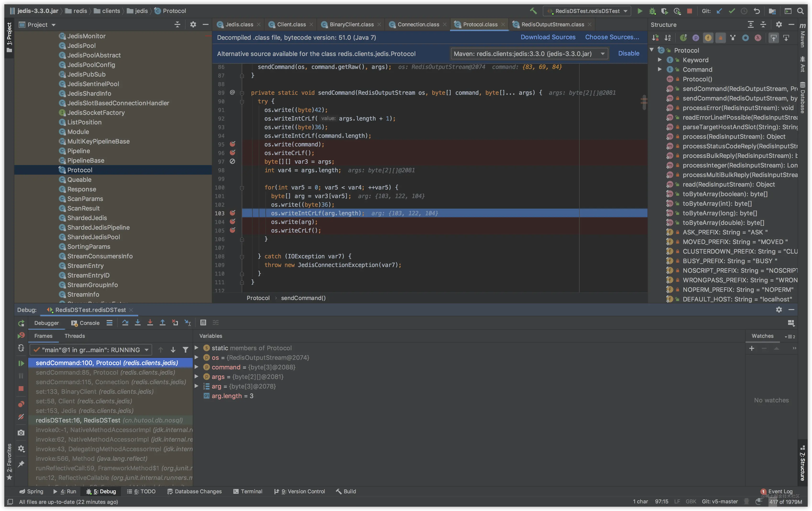
Task: Click Sort Alphabetically icon in Structure panel
Action: (x=668, y=38)
